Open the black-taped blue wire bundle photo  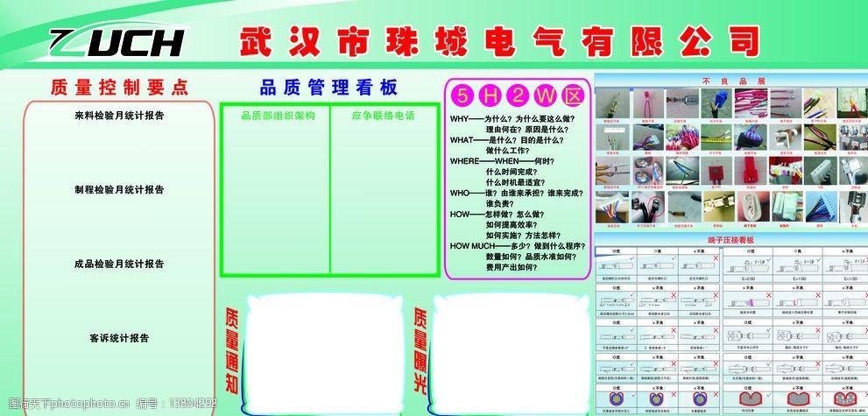click(752, 137)
